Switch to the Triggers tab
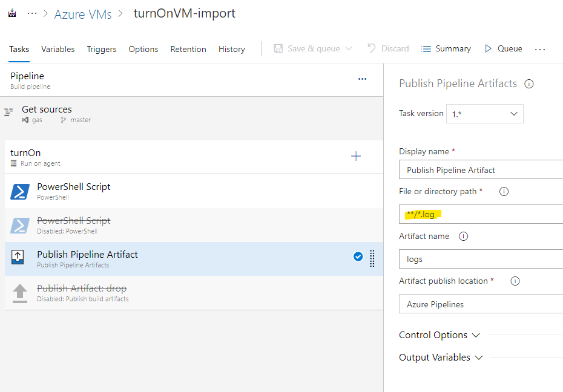Image resolution: width=563 pixels, height=392 pixels. pyautogui.click(x=102, y=49)
